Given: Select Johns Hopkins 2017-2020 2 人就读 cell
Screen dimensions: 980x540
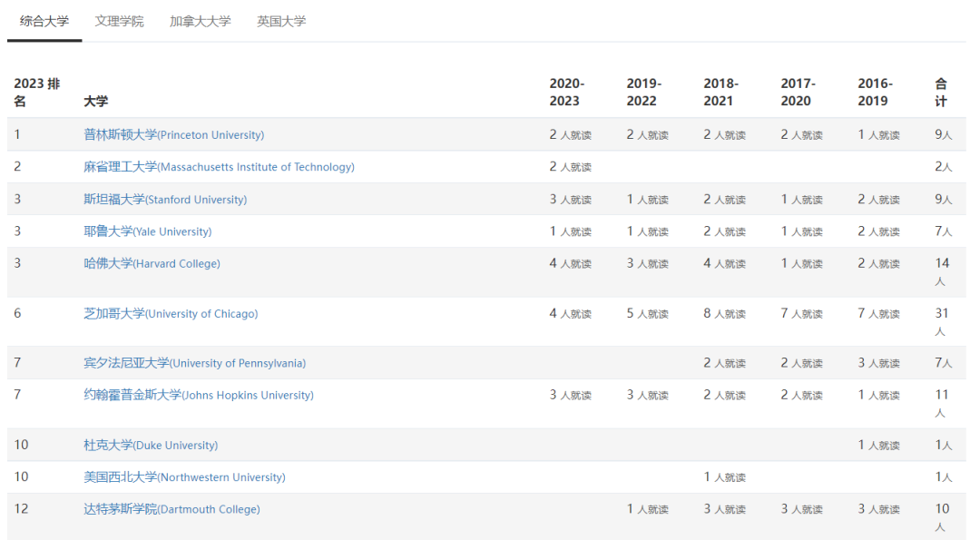Looking at the screenshot, I should (802, 395).
